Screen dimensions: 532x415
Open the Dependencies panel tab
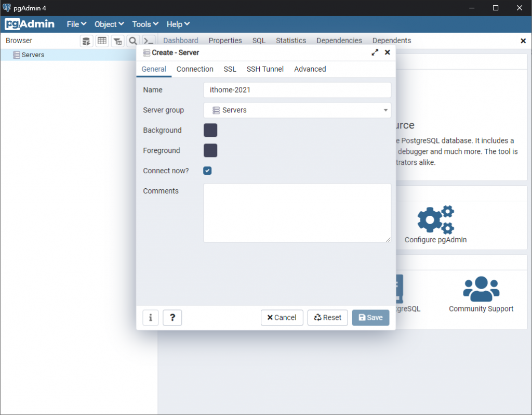339,41
